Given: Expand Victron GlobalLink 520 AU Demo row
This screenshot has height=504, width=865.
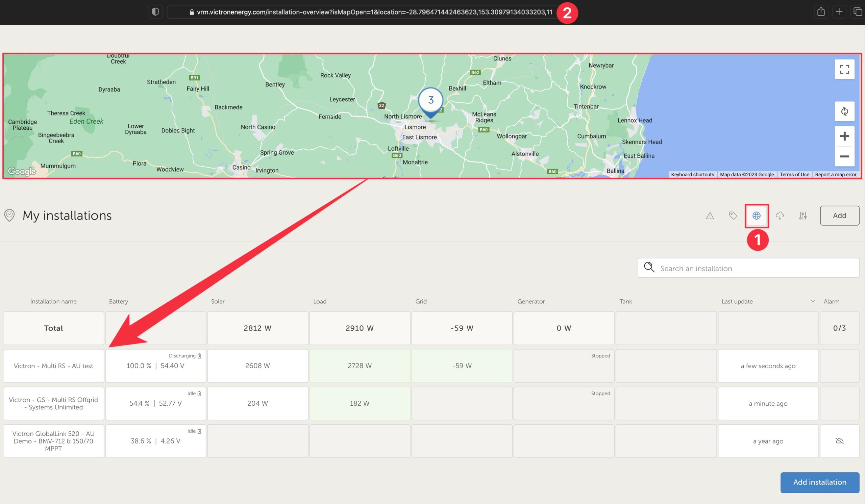Looking at the screenshot, I should 53,440.
